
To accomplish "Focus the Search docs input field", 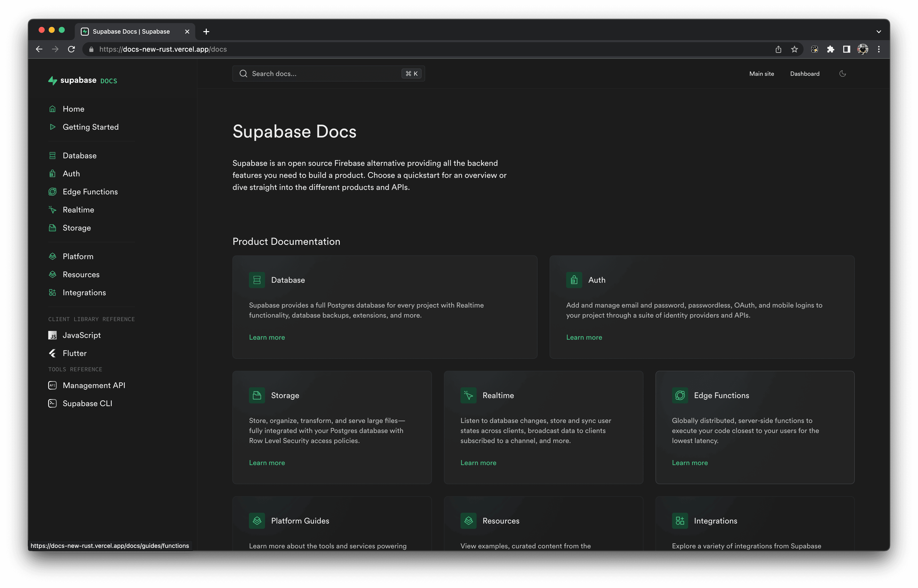I will point(329,74).
